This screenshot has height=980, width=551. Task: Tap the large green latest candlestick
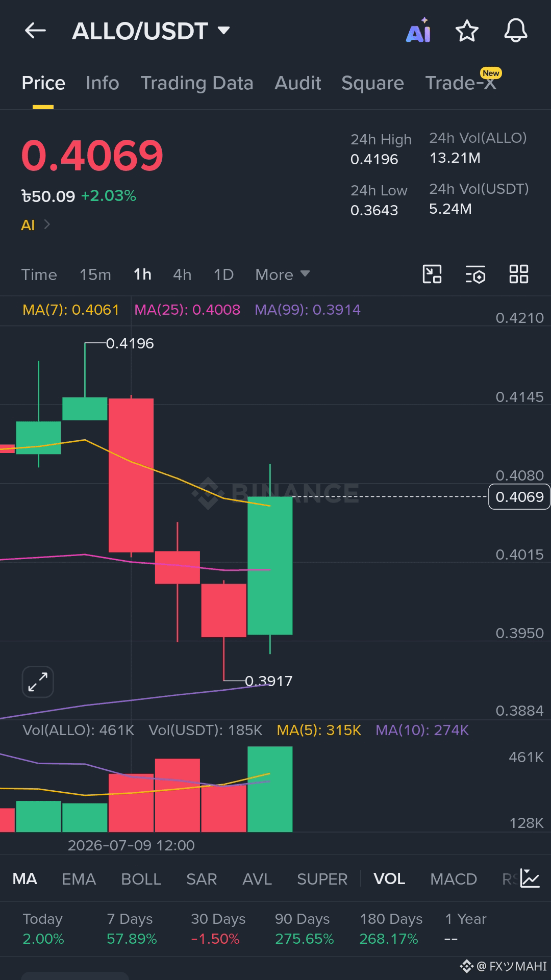[270, 565]
